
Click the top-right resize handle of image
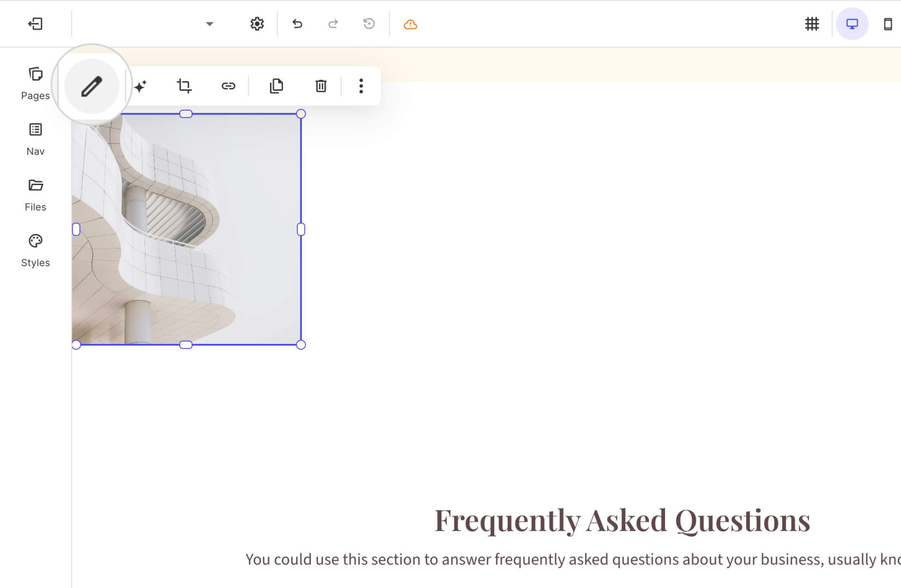pos(301,114)
